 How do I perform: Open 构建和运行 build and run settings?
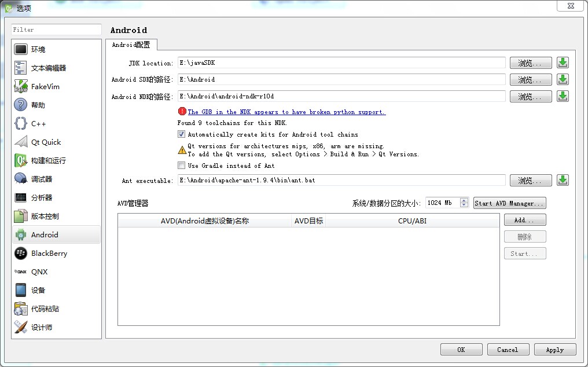(56, 160)
